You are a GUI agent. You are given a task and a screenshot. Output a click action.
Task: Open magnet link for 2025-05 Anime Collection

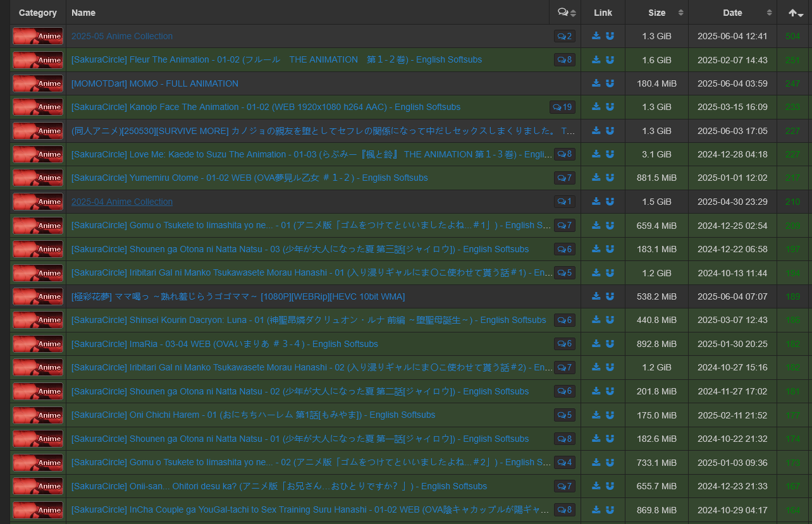click(610, 36)
